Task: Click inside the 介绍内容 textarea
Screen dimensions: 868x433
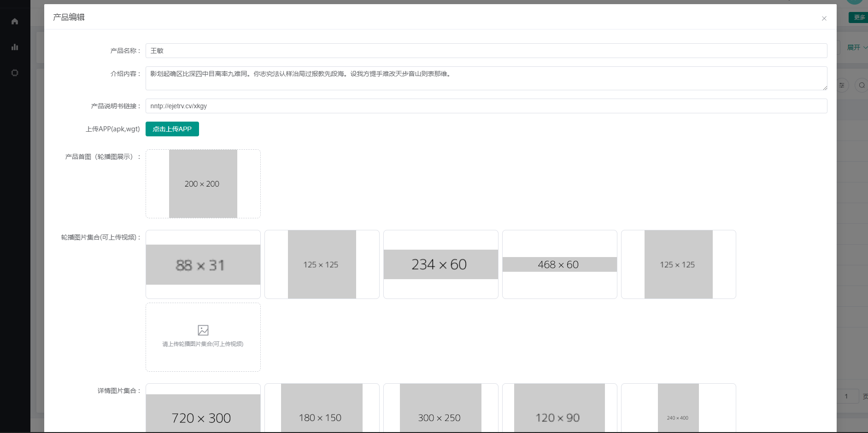Action: [x=415, y=78]
